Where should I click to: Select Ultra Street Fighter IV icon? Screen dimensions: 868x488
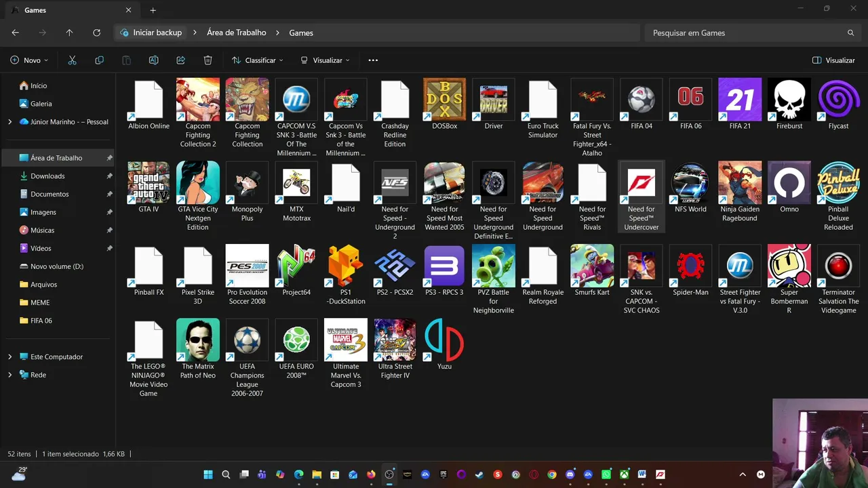(x=395, y=340)
